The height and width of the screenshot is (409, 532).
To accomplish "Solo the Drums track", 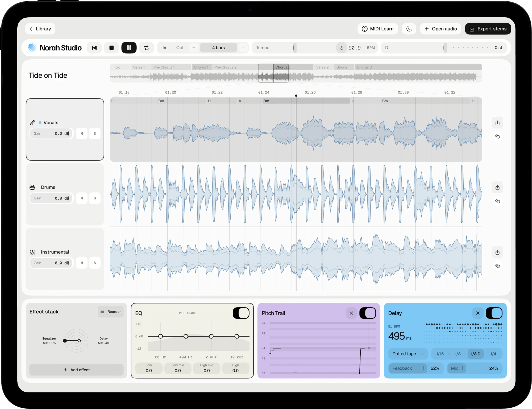I will tap(95, 198).
